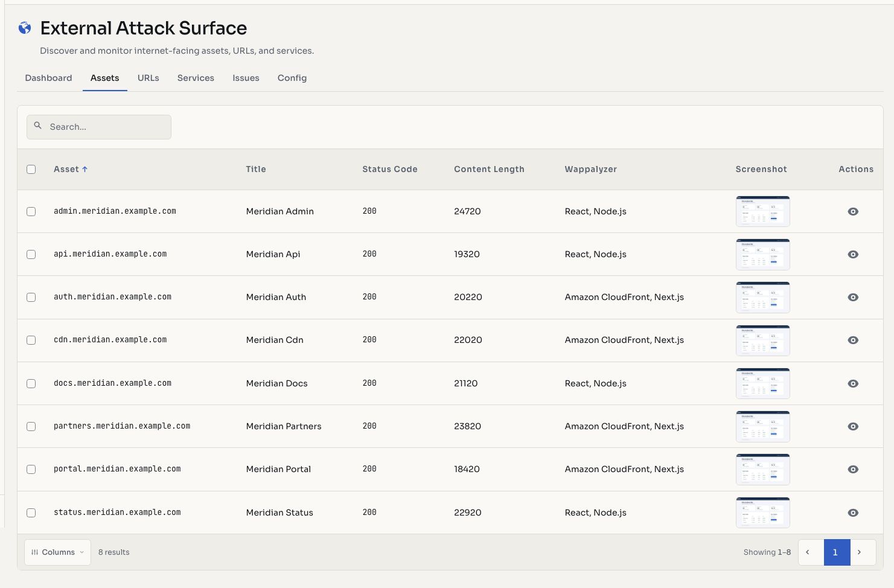Image resolution: width=894 pixels, height=588 pixels.
Task: View auth.meridian.example.com using its eye icon
Action: (x=853, y=297)
